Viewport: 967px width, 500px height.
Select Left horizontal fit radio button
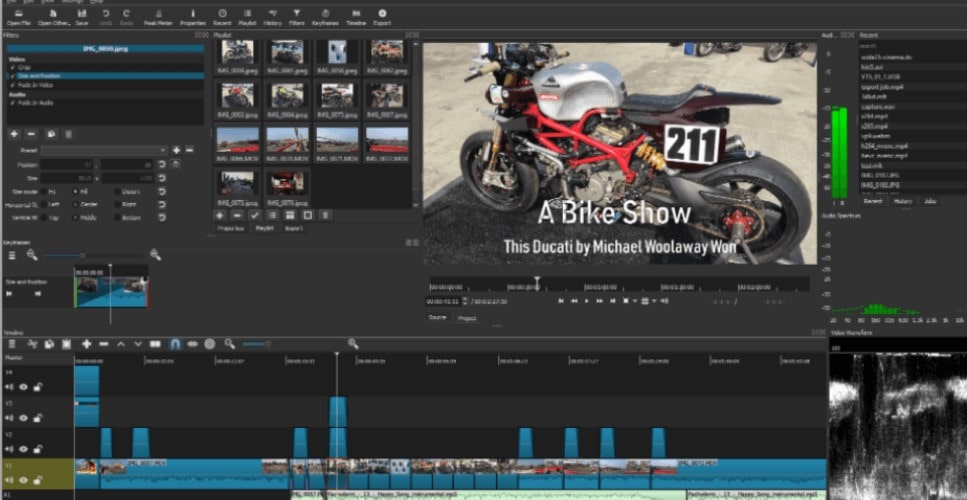point(43,205)
